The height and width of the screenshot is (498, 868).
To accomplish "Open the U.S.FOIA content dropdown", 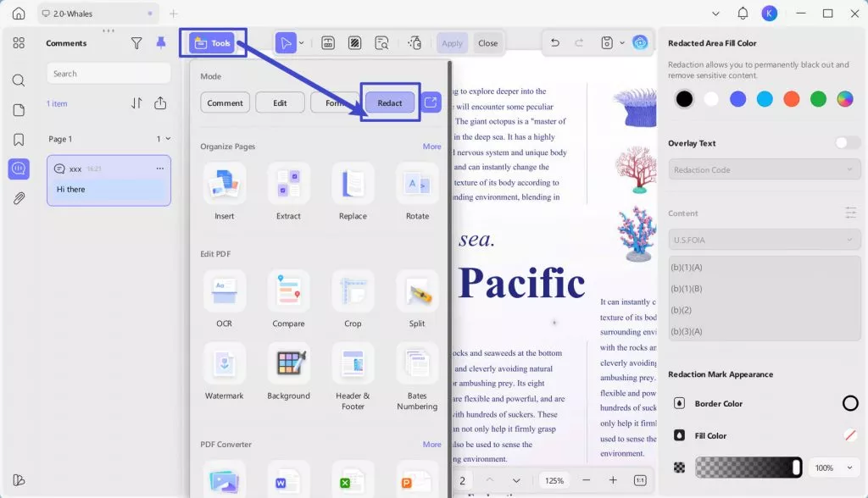I will [x=764, y=240].
